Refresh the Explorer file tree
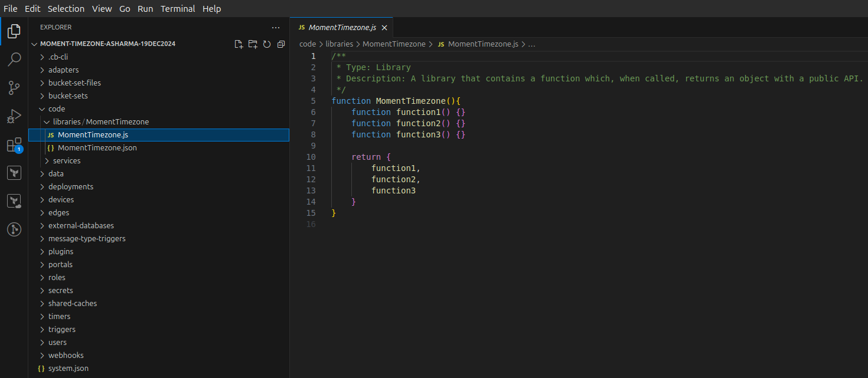This screenshot has width=868, height=378. click(267, 44)
